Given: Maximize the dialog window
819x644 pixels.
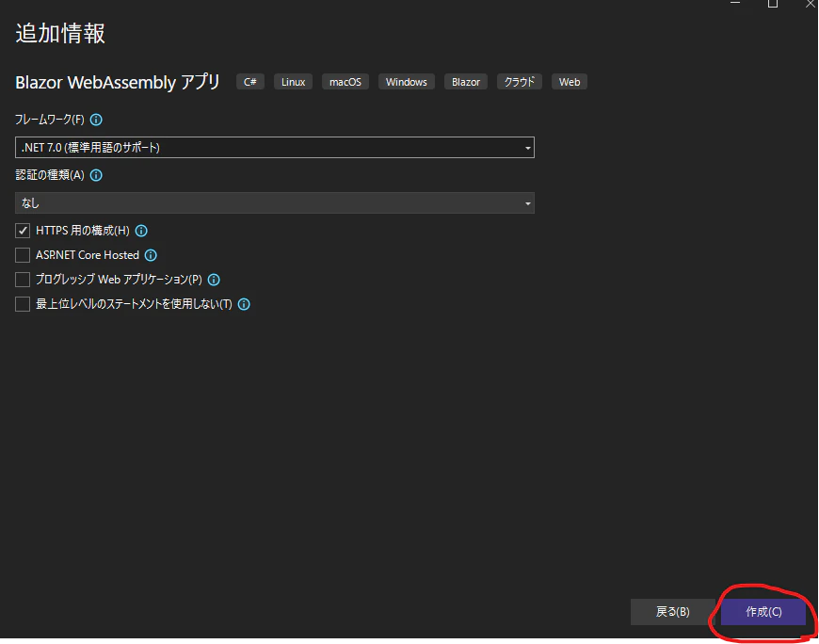Looking at the screenshot, I should click(773, 4).
